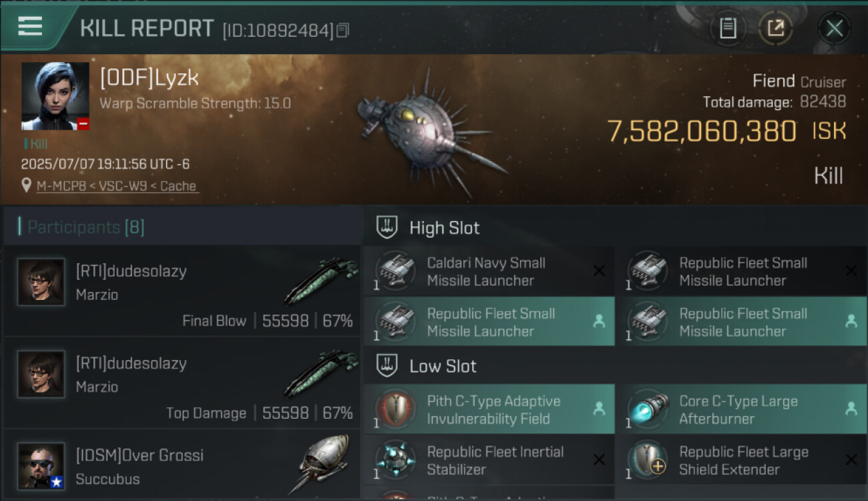Close the kill report window
Viewport: 868px width, 501px height.
click(834, 28)
